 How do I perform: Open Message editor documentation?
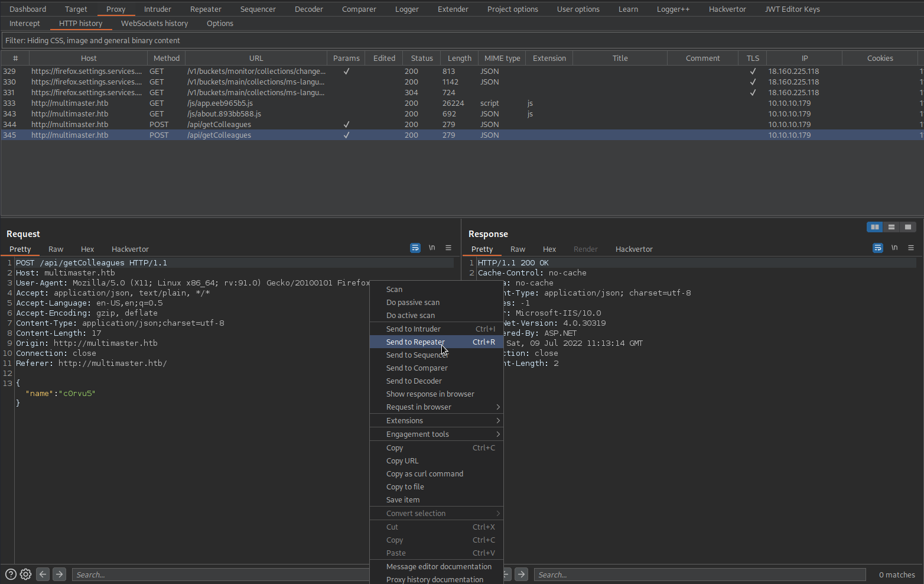436,566
